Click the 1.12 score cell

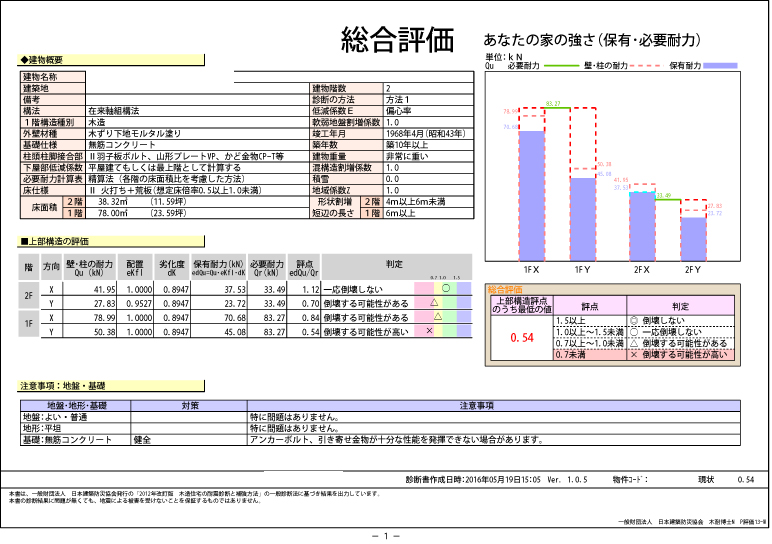tap(310, 289)
